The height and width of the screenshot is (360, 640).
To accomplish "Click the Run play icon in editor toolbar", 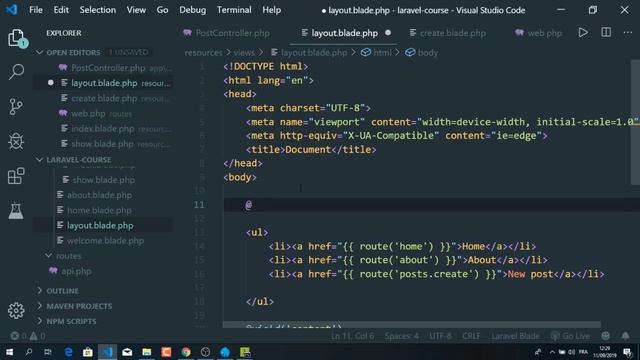I will coord(583,33).
